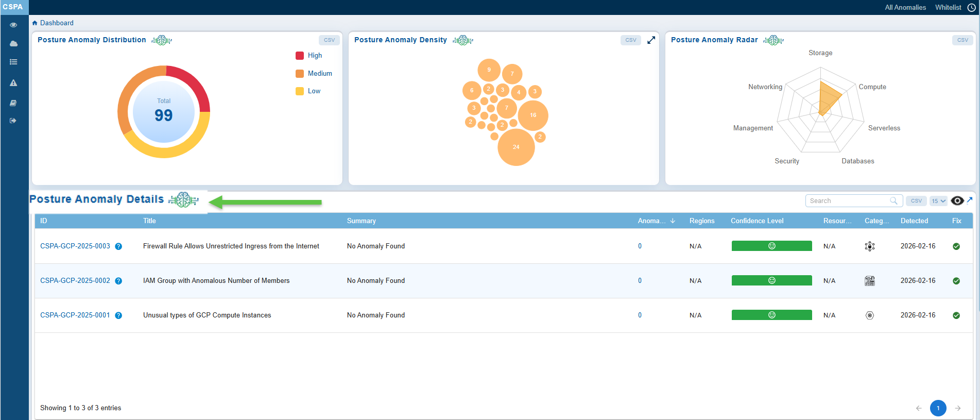The height and width of the screenshot is (420, 980).
Task: Toggle the High legend item
Action: (314, 56)
